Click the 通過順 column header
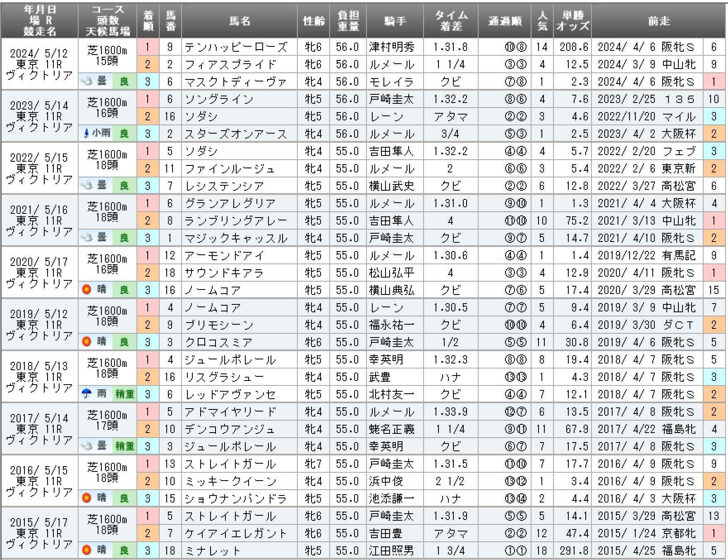The height and width of the screenshot is (560, 728). tap(505, 21)
